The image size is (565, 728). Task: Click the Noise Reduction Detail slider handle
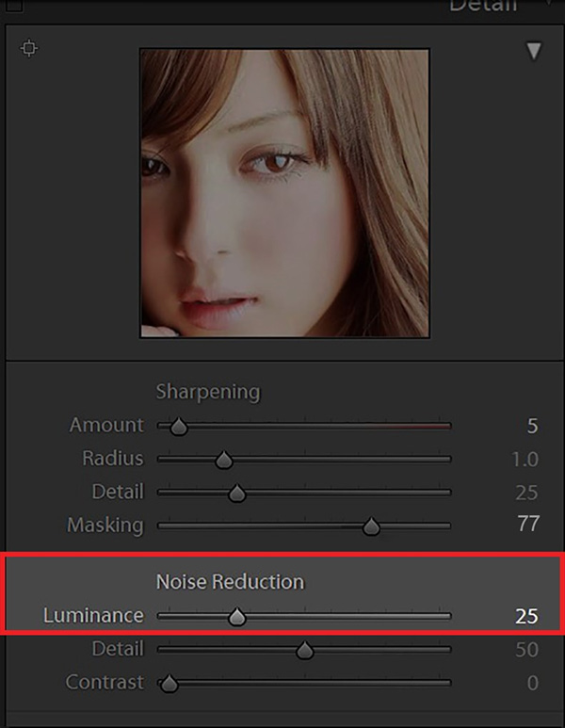click(x=304, y=650)
